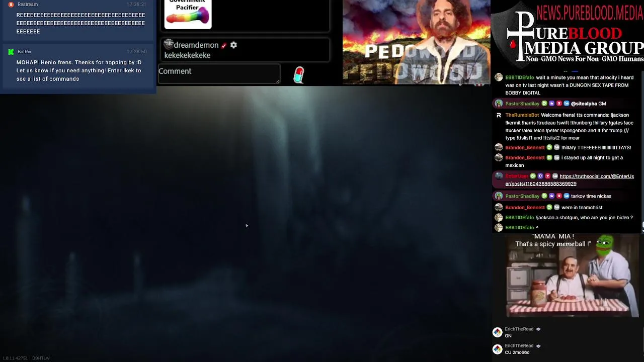The width and height of the screenshot is (644, 362).
Task: Click PastorShadilay avatar on 'tarkov time' message
Action: click(499, 196)
